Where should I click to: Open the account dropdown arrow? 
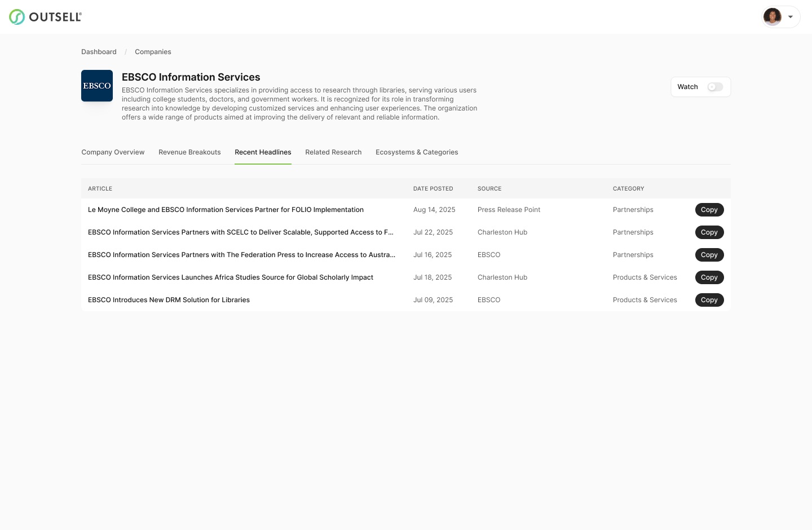790,17
